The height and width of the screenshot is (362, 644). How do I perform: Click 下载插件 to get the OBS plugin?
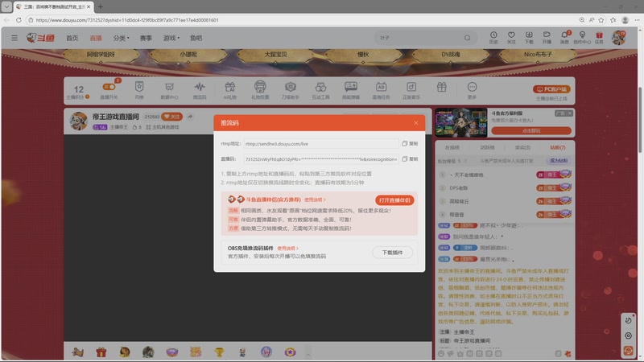[x=392, y=253]
